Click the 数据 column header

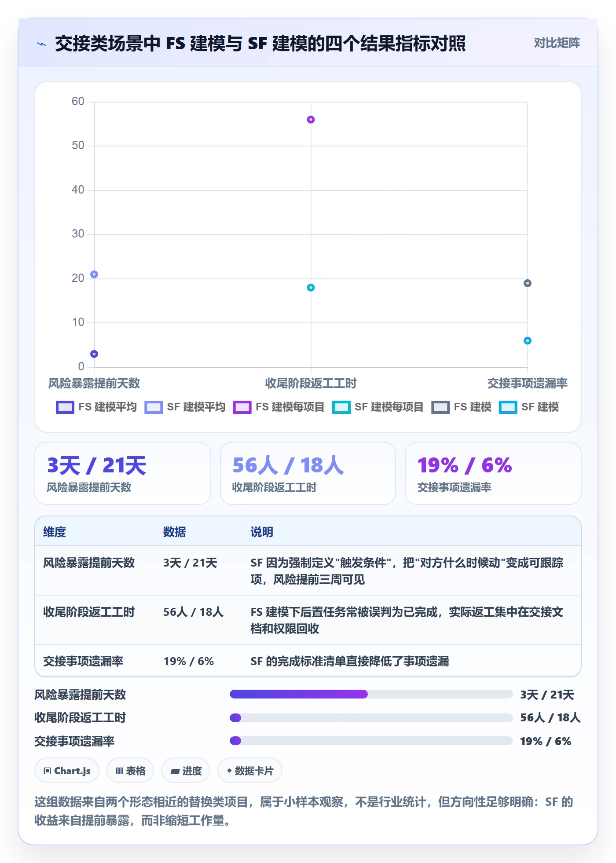[x=175, y=532]
